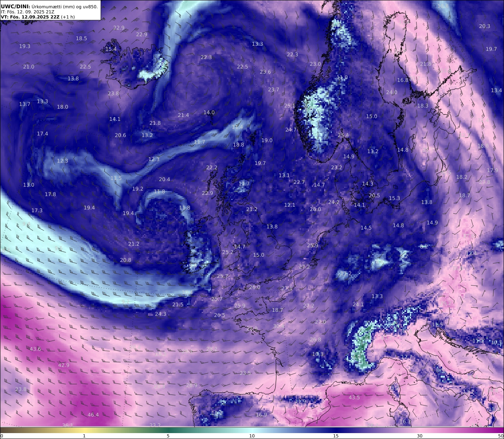The width and height of the screenshot is (504, 439).
Task: Click the '25.4' map value
Action: point(343,135)
